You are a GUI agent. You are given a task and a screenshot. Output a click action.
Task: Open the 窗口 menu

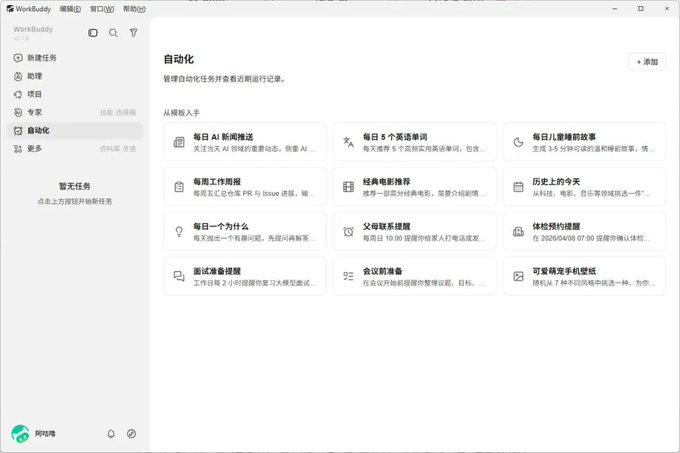tap(102, 9)
